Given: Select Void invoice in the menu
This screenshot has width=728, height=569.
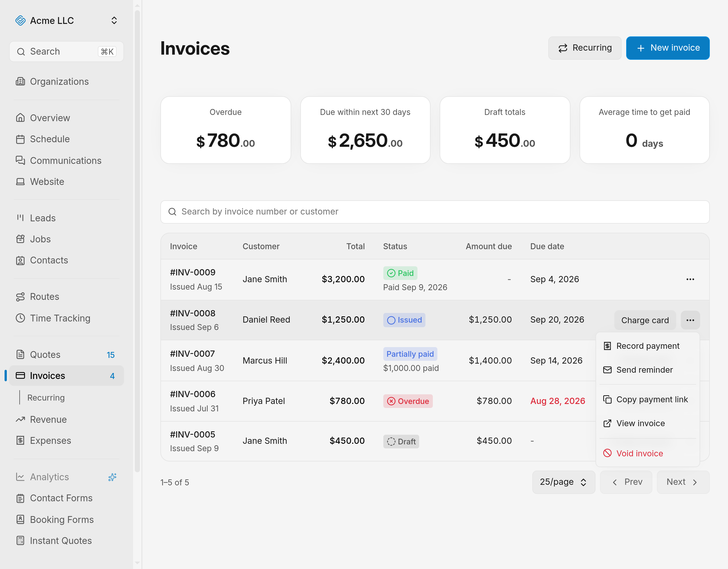Looking at the screenshot, I should tap(647, 453).
